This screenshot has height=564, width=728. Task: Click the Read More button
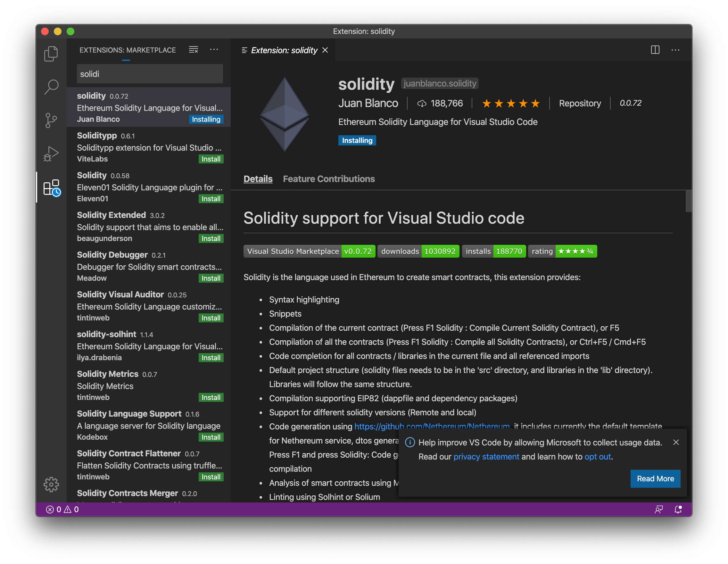coord(655,479)
